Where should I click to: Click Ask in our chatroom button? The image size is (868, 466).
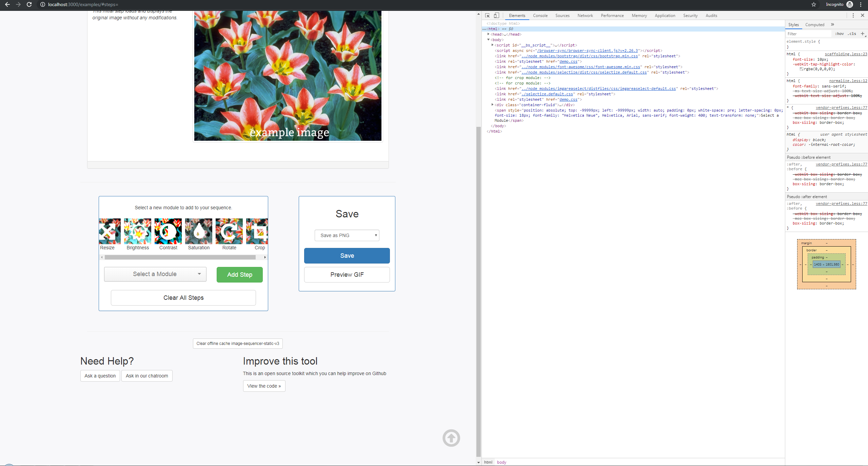[x=147, y=376]
